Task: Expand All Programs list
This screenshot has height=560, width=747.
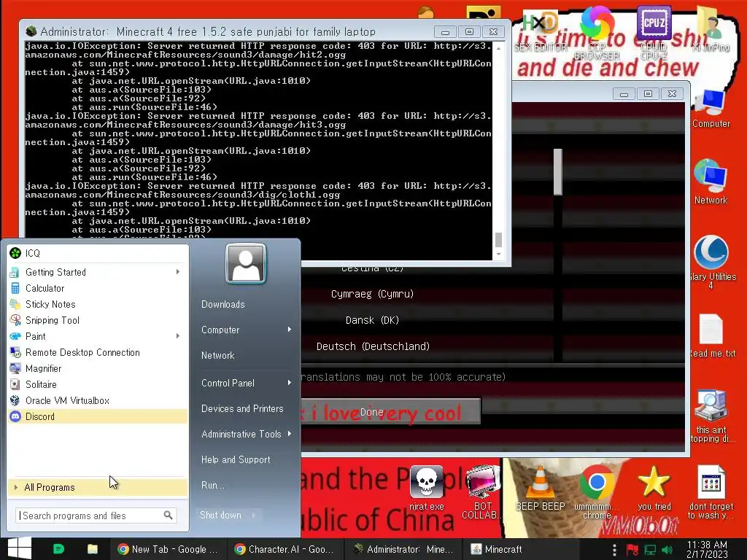Action: (97, 488)
